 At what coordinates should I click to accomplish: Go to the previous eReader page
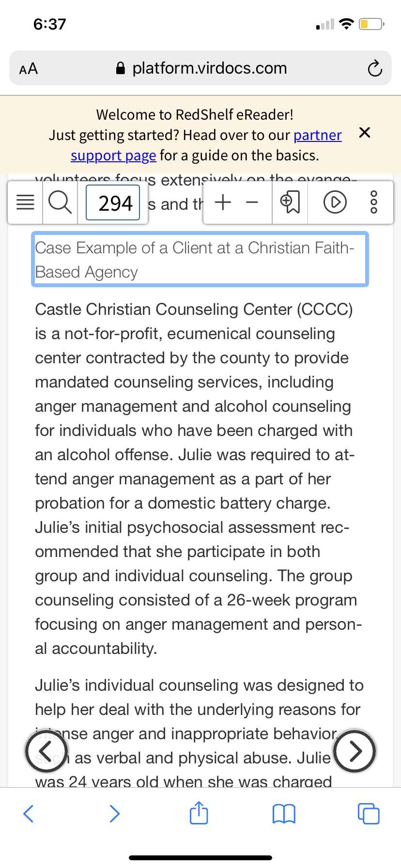(46, 750)
